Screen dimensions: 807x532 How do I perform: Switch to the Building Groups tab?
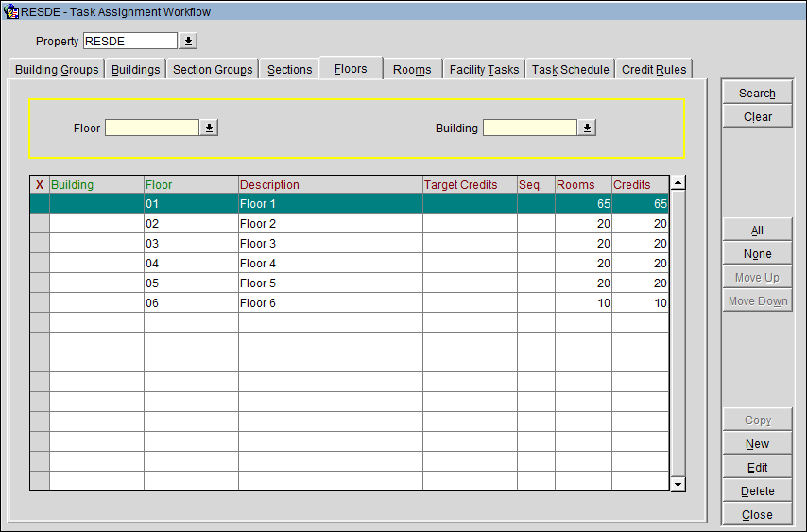click(57, 70)
